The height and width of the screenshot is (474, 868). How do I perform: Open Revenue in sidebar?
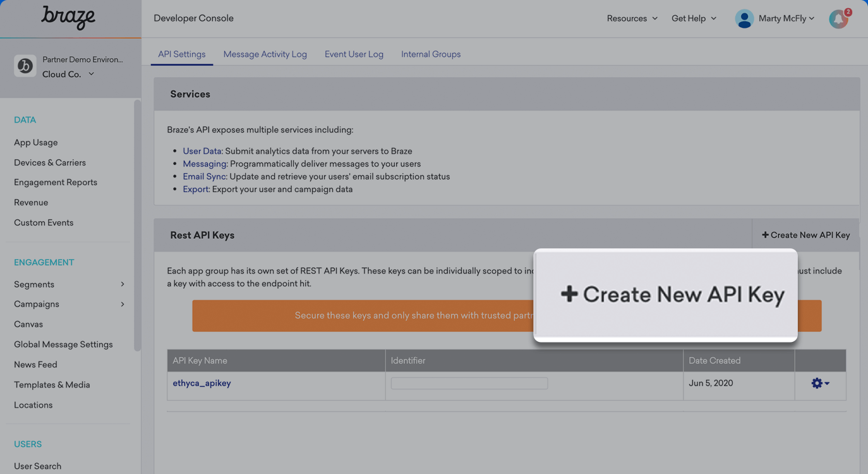point(31,202)
